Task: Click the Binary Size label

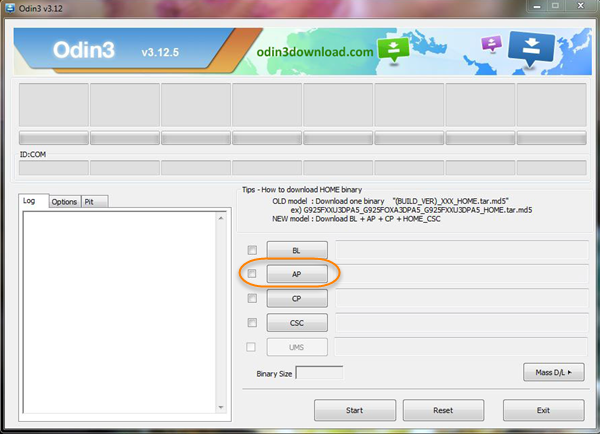Action: pos(274,374)
